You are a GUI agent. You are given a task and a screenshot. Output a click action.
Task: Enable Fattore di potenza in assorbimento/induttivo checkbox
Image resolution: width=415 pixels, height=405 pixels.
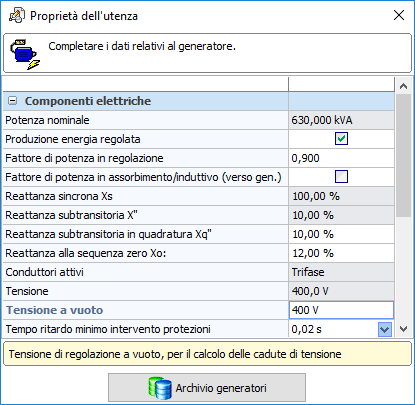(341, 177)
